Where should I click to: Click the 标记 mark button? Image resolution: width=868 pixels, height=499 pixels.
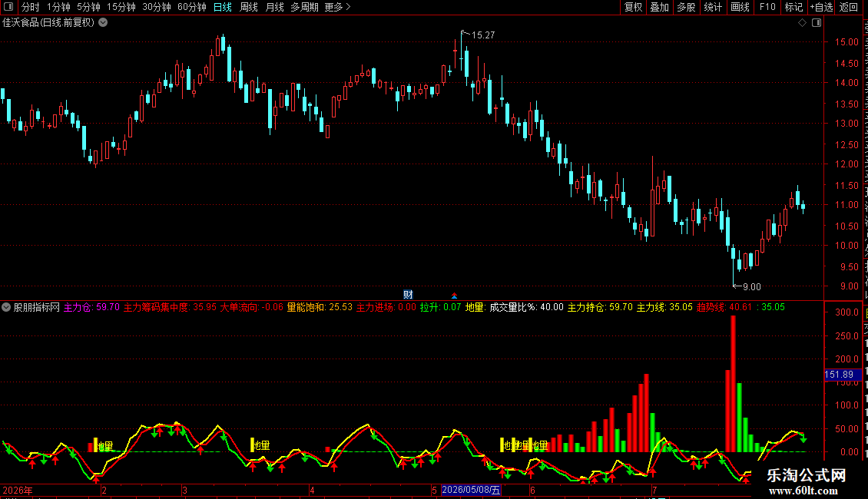(x=793, y=7)
